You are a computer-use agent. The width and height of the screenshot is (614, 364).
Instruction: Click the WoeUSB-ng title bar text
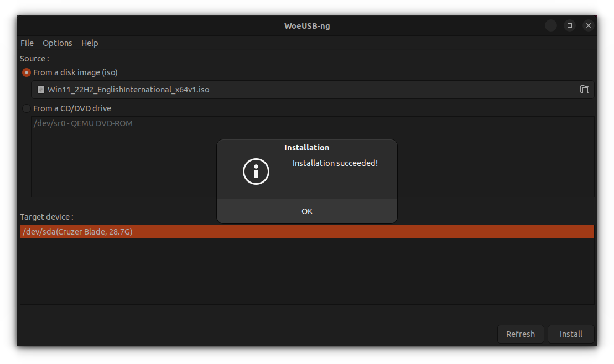click(306, 26)
